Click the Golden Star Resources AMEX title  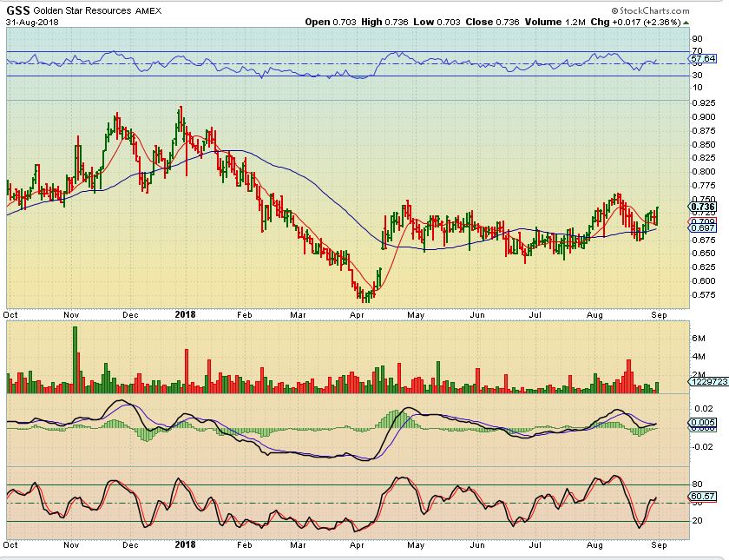(85, 10)
